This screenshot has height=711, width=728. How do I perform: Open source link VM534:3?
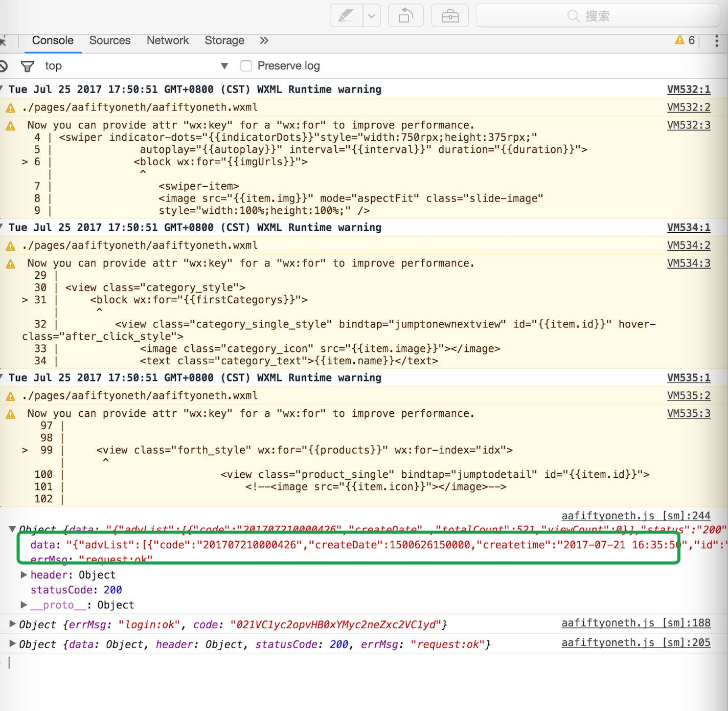(x=689, y=263)
